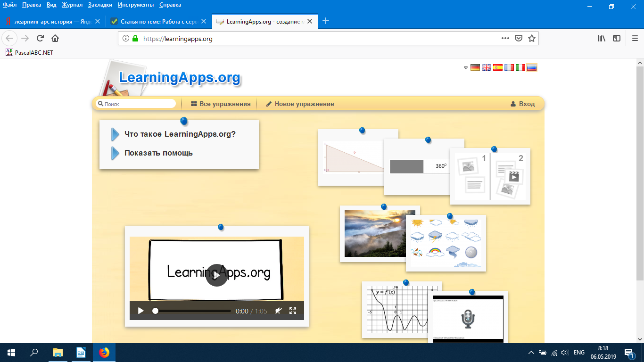Open the 360 degrees bar exercise thumbnail

coord(417,167)
